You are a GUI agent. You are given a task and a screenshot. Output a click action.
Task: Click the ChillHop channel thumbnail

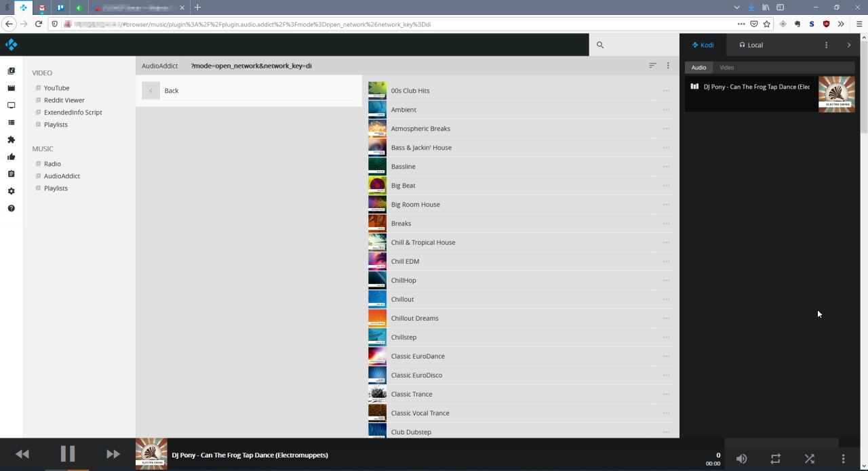tap(377, 281)
